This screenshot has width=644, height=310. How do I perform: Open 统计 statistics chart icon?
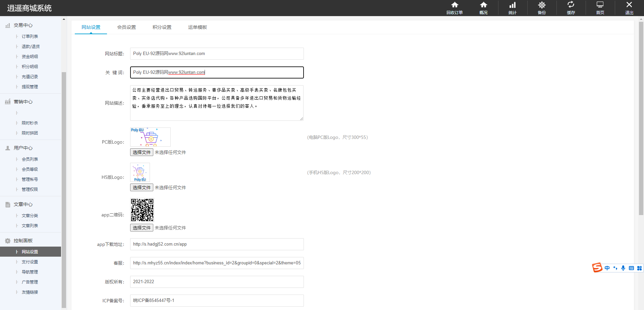[x=513, y=8]
